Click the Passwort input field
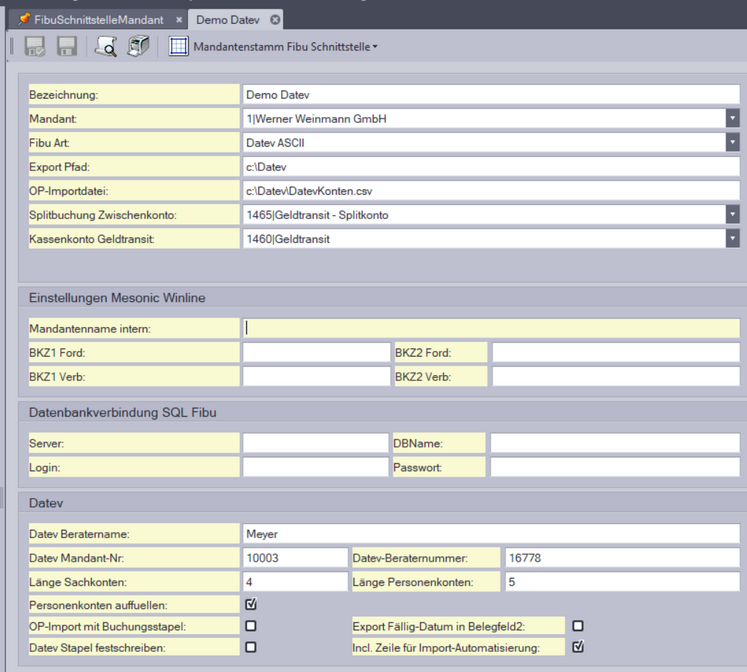Viewport: 747px width, 672px height. coord(615,467)
